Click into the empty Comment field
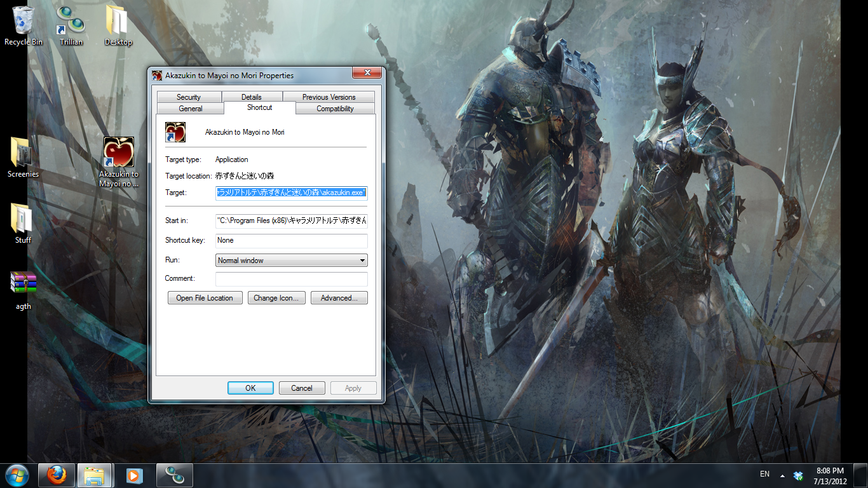Image resolution: width=868 pixels, height=488 pixels. tap(292, 279)
